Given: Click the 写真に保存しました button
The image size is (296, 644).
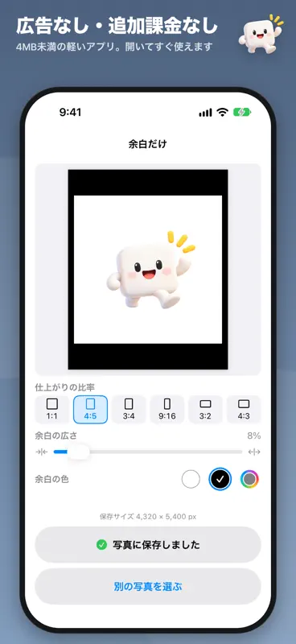Looking at the screenshot, I should click(148, 545).
